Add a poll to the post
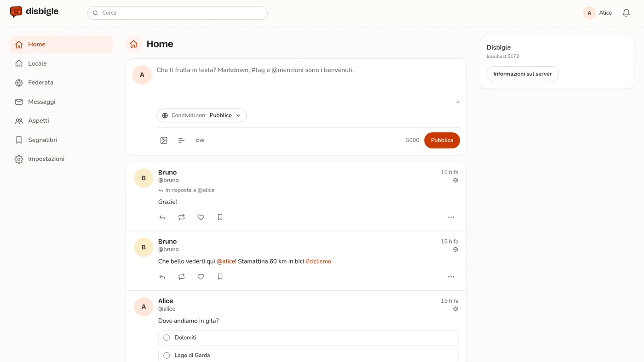Viewport: 644px width, 362px height. tap(182, 140)
